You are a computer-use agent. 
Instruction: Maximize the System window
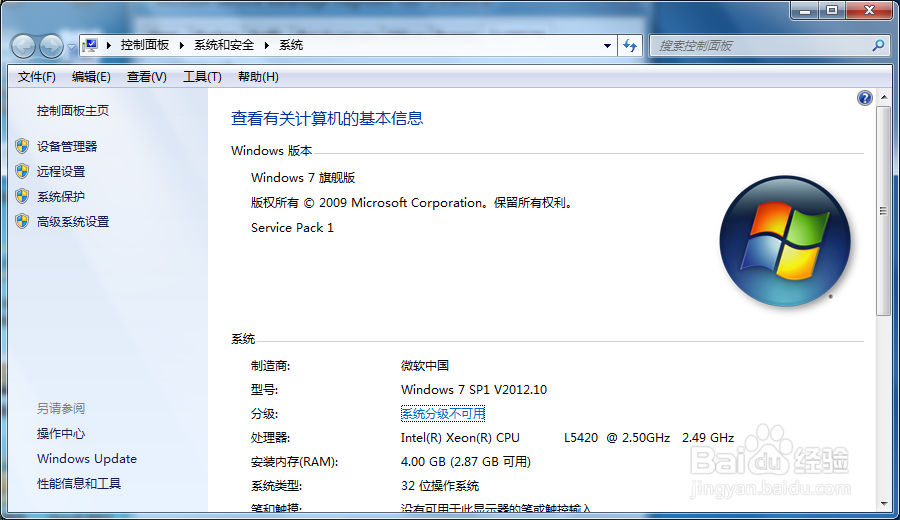click(x=832, y=10)
